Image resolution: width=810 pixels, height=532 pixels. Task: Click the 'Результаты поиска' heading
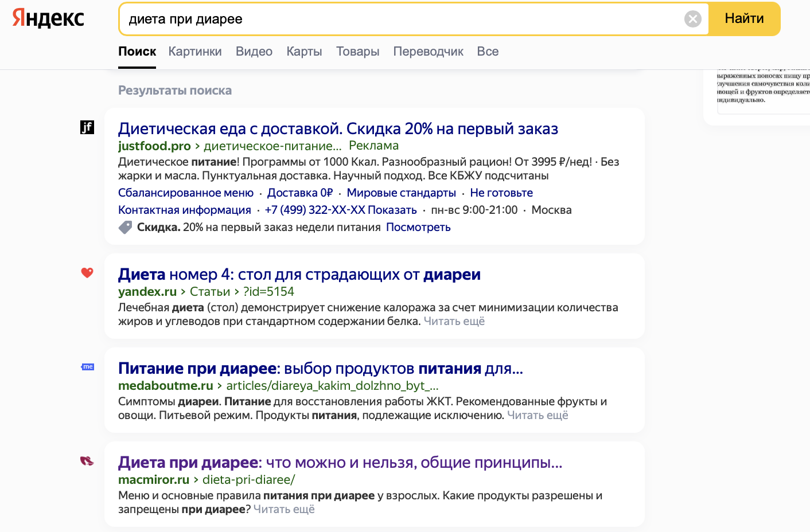click(x=175, y=91)
